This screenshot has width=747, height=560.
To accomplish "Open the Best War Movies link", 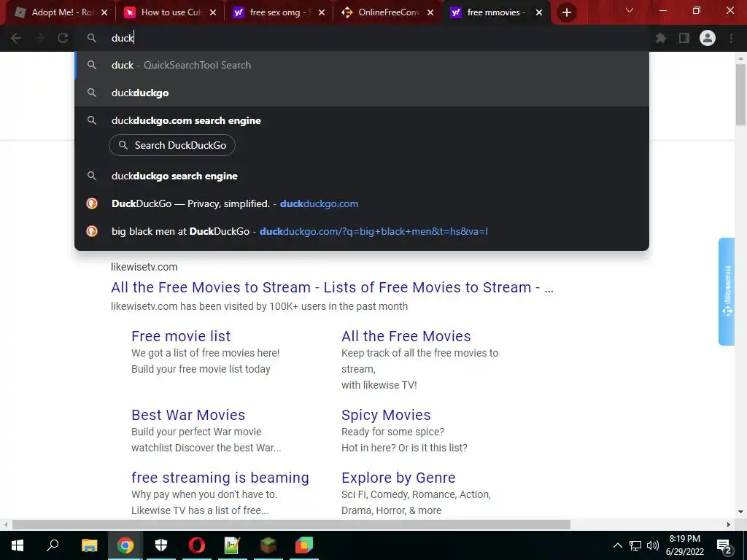I will point(188,415).
